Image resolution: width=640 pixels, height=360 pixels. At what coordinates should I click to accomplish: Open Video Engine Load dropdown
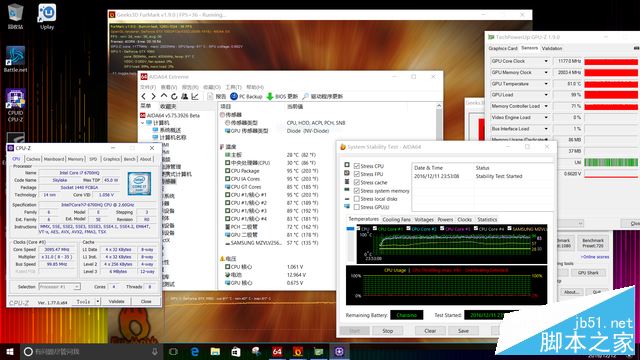[x=546, y=118]
